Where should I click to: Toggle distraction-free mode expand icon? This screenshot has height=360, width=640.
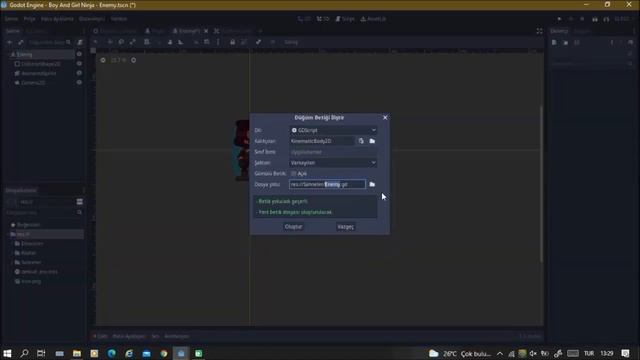[539, 31]
